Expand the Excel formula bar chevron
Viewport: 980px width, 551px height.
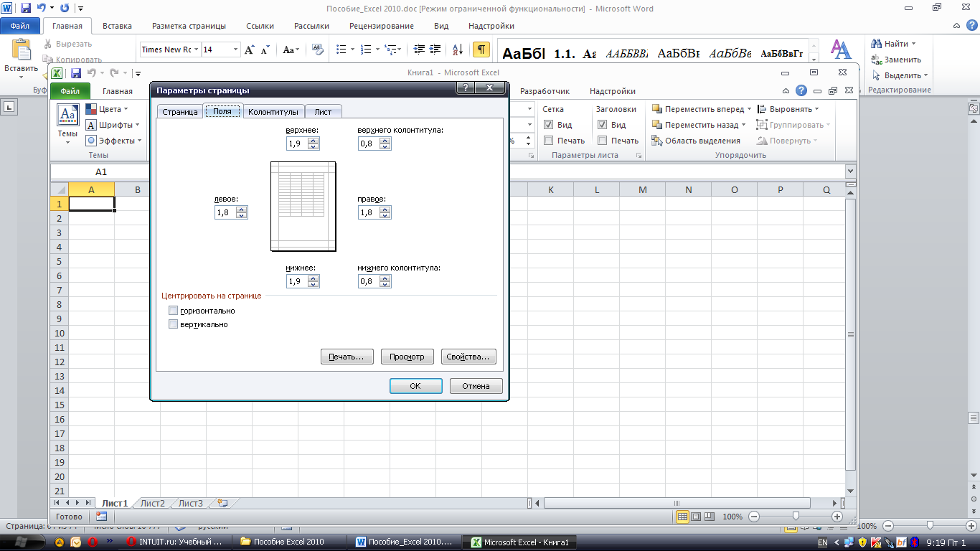click(850, 172)
